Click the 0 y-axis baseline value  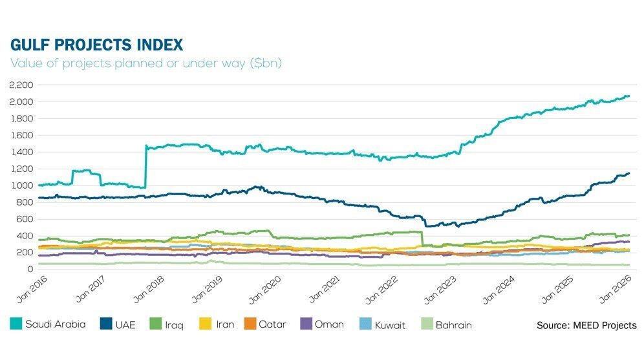pyautogui.click(x=30, y=269)
